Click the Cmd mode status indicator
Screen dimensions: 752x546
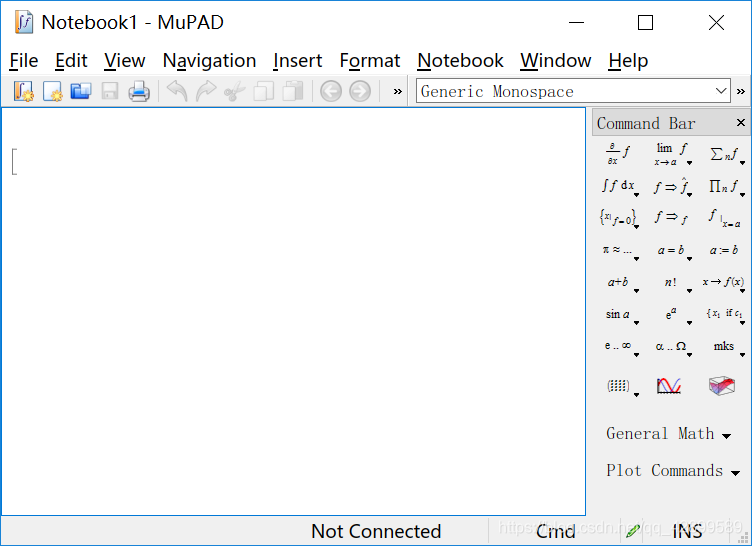click(x=555, y=531)
